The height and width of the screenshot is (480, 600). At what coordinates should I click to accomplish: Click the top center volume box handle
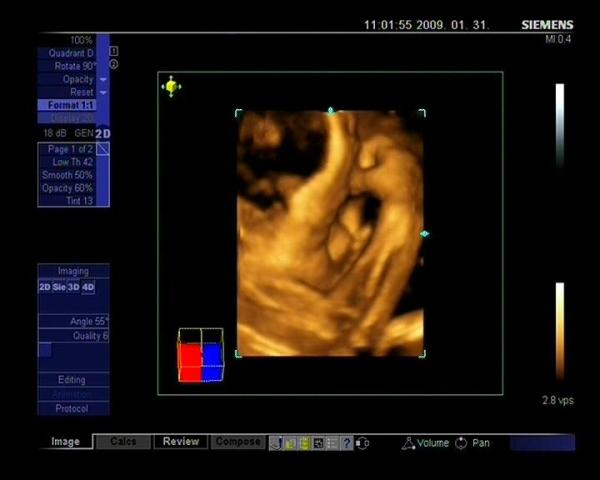coord(330,111)
